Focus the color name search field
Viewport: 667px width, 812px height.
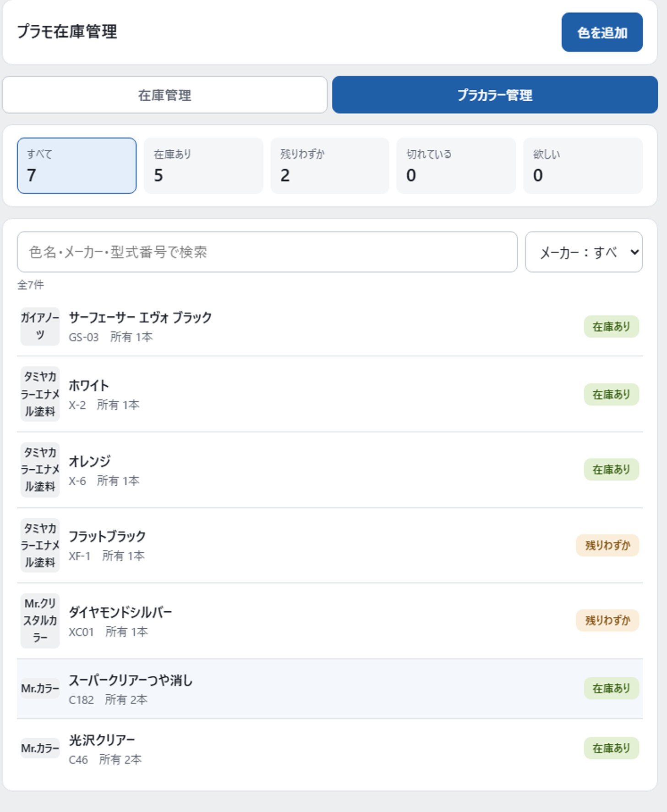click(267, 252)
